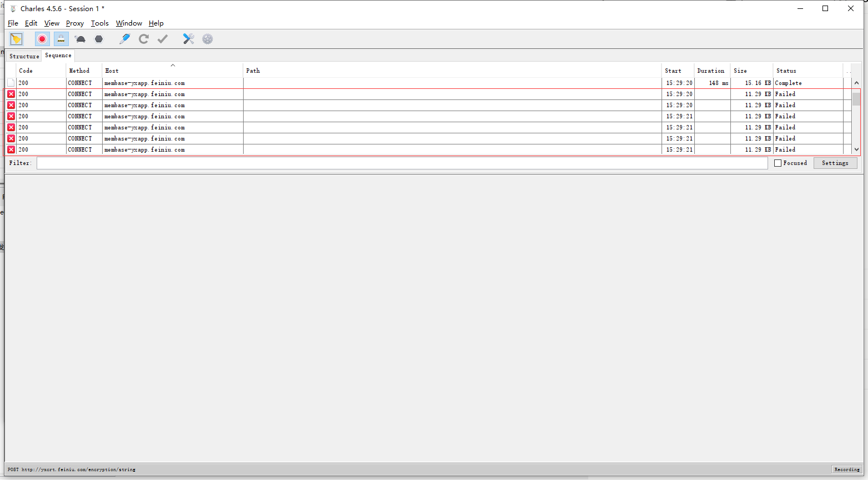Sort by the Code column header

point(42,71)
